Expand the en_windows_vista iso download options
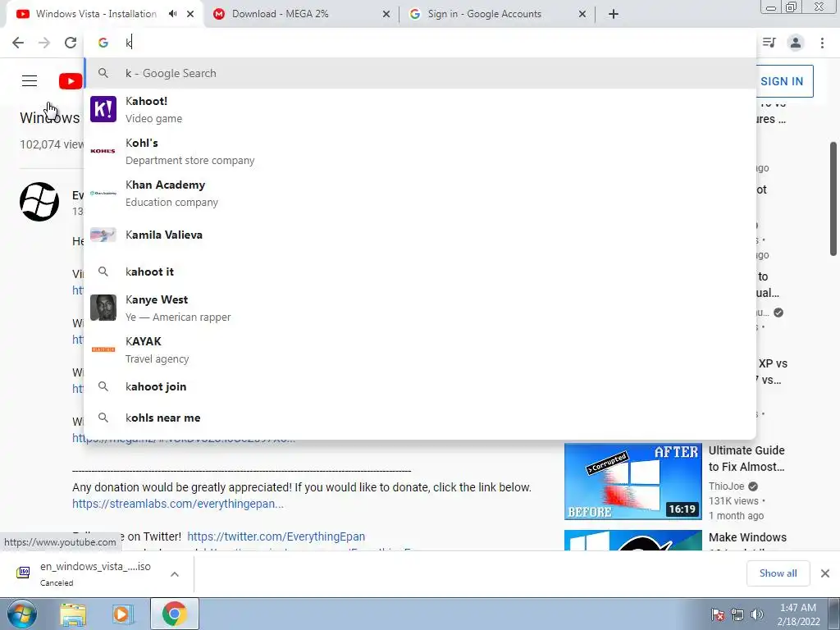 pyautogui.click(x=175, y=574)
